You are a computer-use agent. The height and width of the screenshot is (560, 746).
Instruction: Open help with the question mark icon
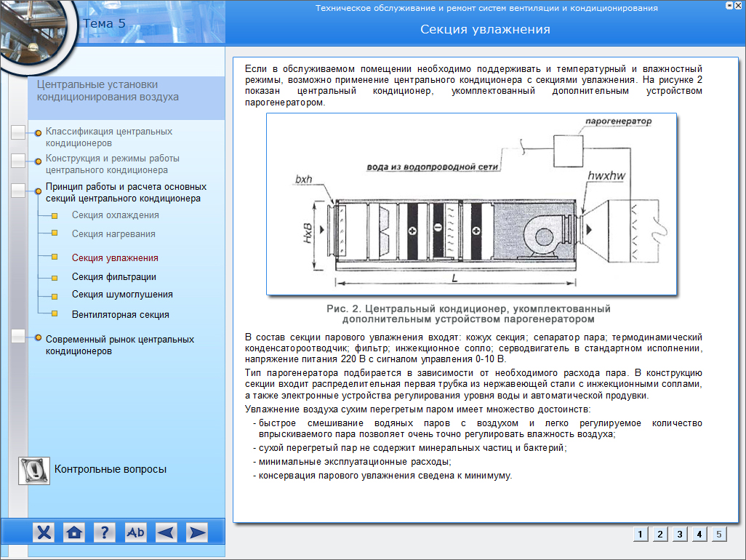point(105,532)
